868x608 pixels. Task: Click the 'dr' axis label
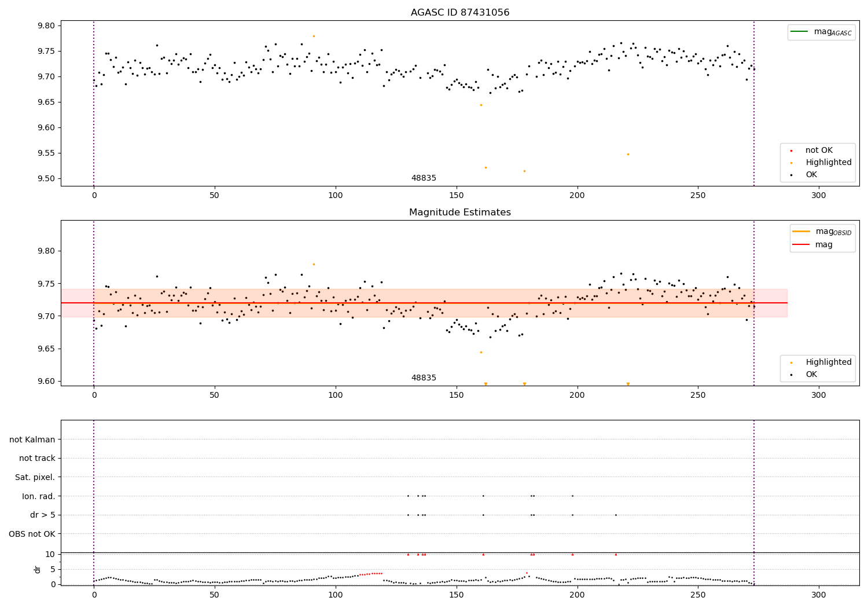pos(38,569)
